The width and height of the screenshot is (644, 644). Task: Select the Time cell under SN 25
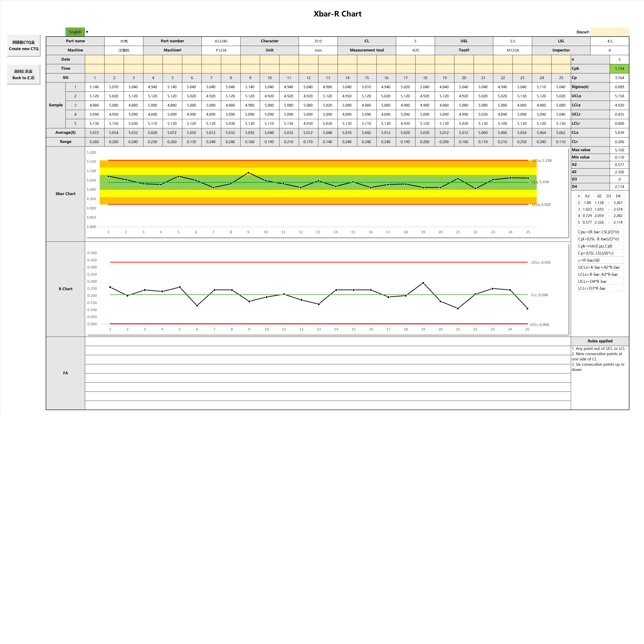[x=561, y=68]
